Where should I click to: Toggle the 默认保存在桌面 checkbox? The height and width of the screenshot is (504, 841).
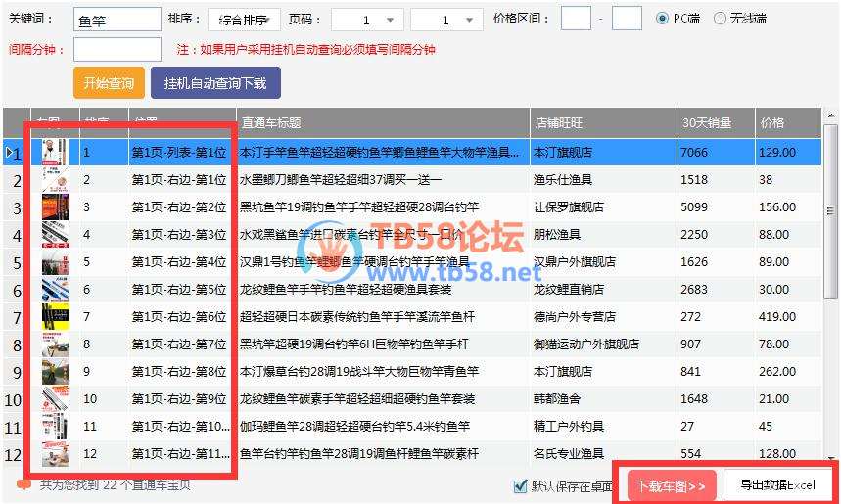click(521, 486)
